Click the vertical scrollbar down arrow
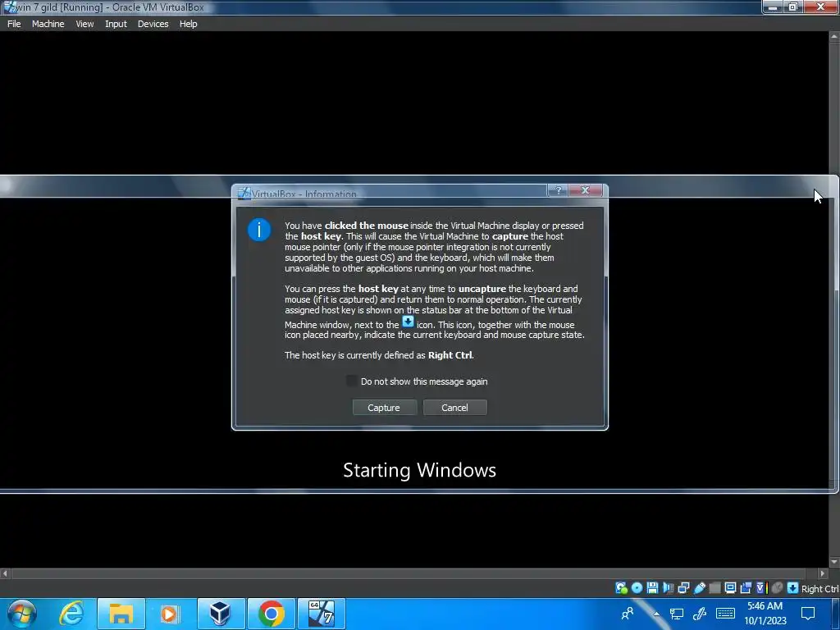 point(834,562)
